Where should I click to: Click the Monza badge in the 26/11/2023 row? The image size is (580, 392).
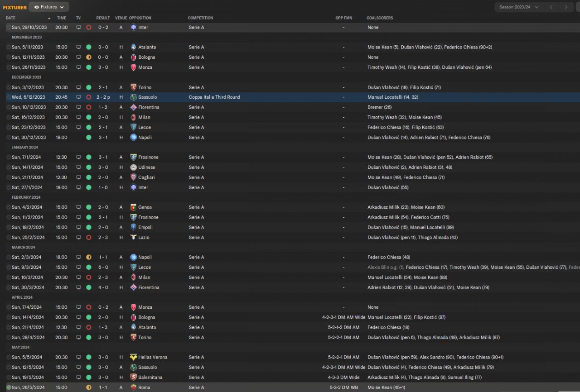click(133, 67)
